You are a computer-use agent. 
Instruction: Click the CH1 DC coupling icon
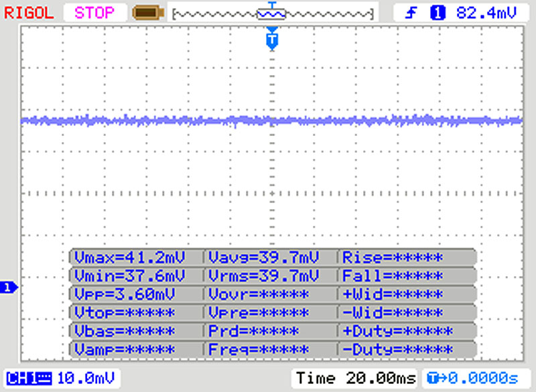[29, 379]
